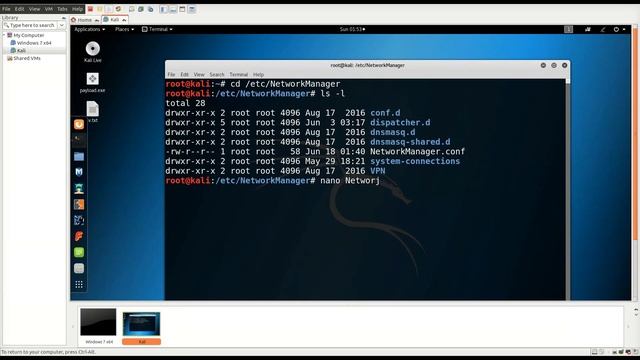Open terminal window File menu
Screen dimensions: 640x360
pos(171,75)
